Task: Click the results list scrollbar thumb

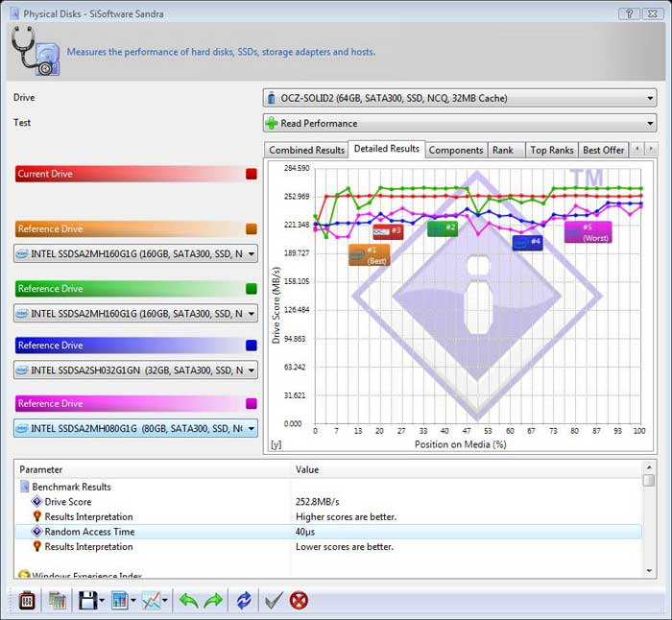Action: 649,480
